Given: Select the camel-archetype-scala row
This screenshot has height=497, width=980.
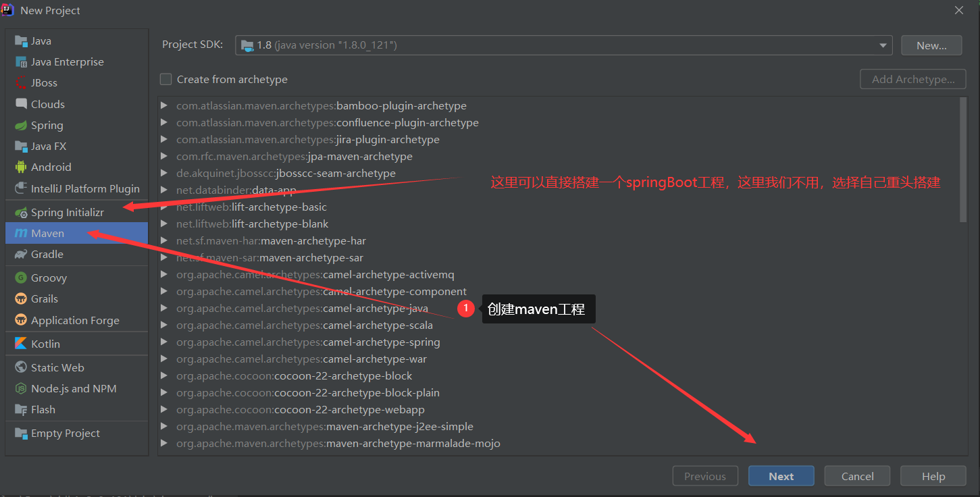Looking at the screenshot, I should pos(558,325).
